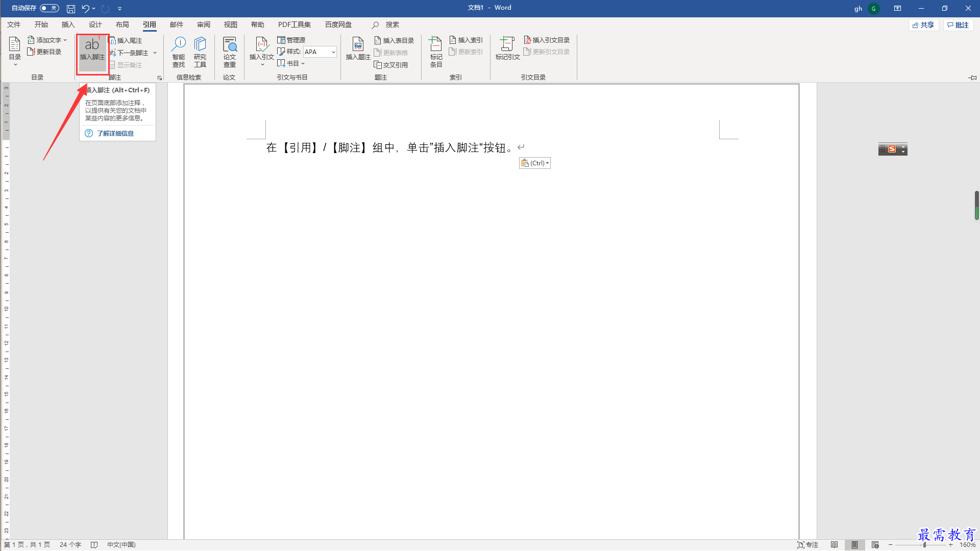
Task: Click Cross-reference (交叉引用)
Action: pos(391,65)
